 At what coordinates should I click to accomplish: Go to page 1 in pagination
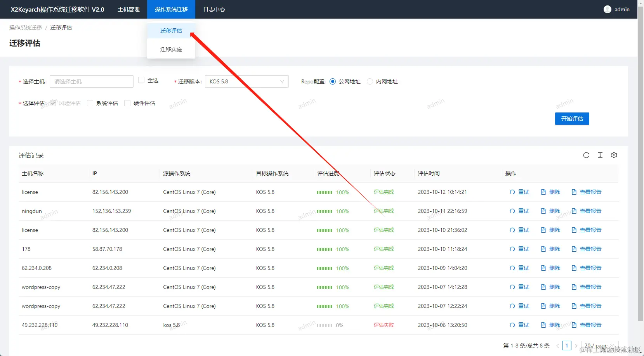(567, 346)
